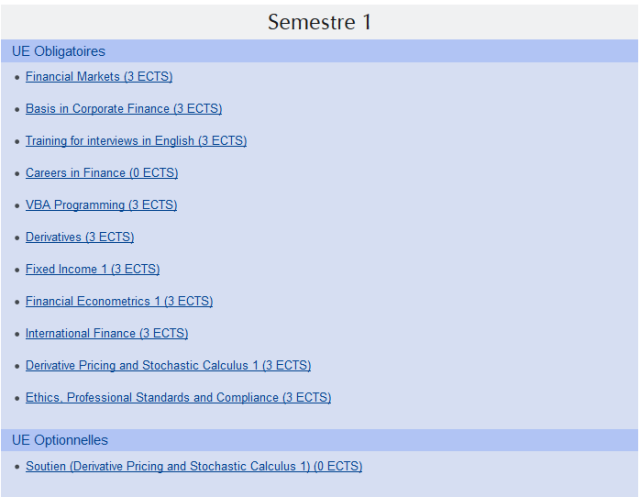640x497 pixels.
Task: Click the Semestre 1 title heading
Action: pyautogui.click(x=320, y=22)
